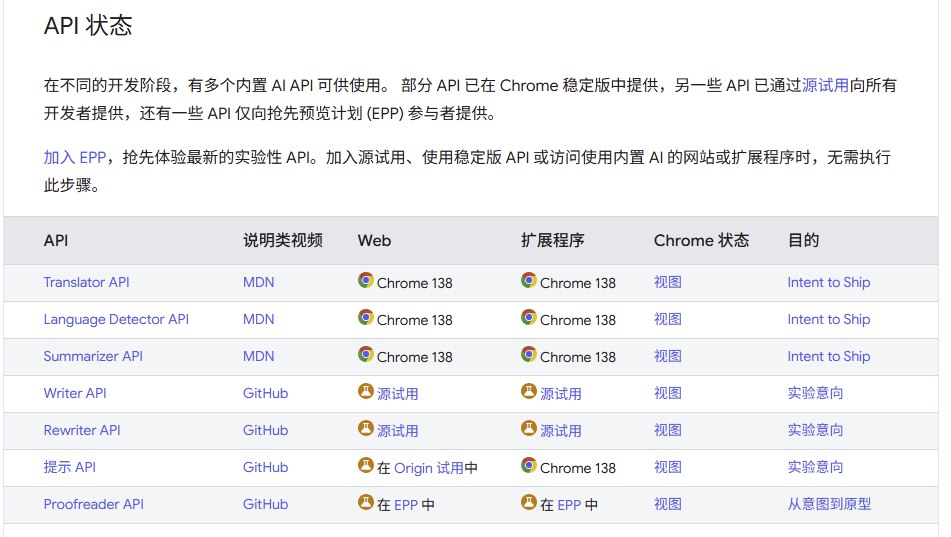Click Chrome icon in Translator API extension cell
This screenshot has width=951, height=537.
click(x=529, y=280)
